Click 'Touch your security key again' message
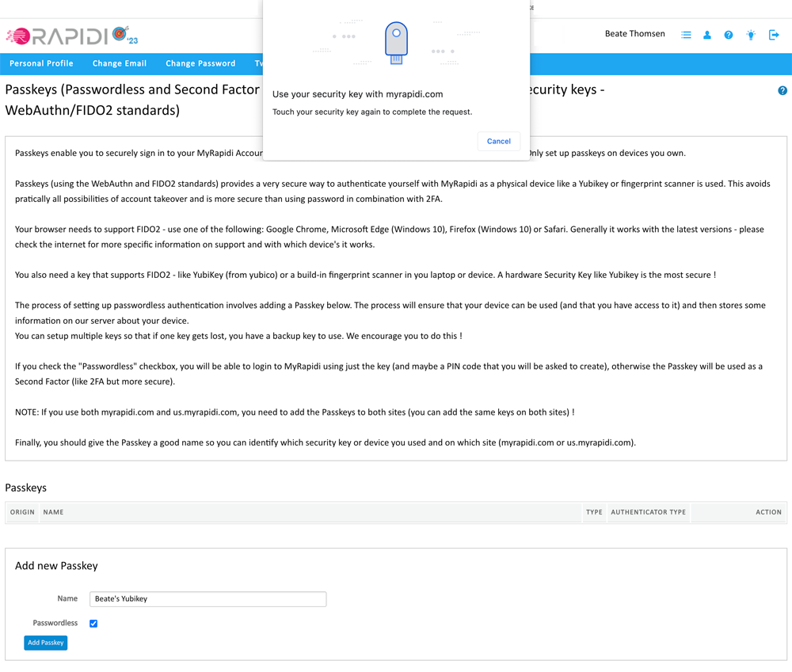 372,112
